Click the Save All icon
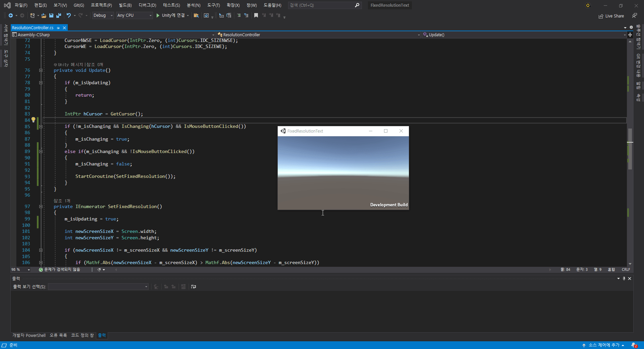This screenshot has height=349, width=644. coord(59,15)
